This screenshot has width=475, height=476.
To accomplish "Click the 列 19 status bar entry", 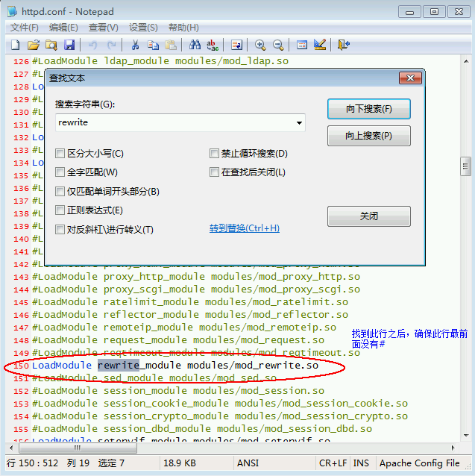I will [x=78, y=463].
